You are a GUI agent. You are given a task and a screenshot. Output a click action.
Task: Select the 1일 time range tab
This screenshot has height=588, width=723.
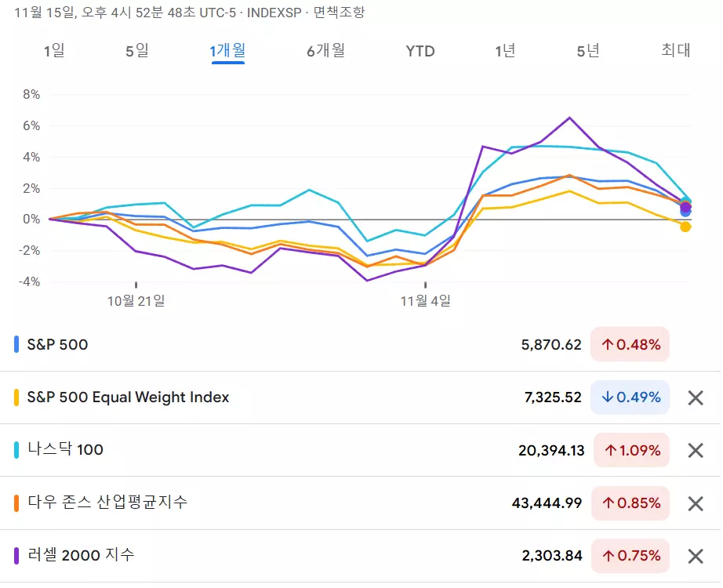(x=54, y=50)
